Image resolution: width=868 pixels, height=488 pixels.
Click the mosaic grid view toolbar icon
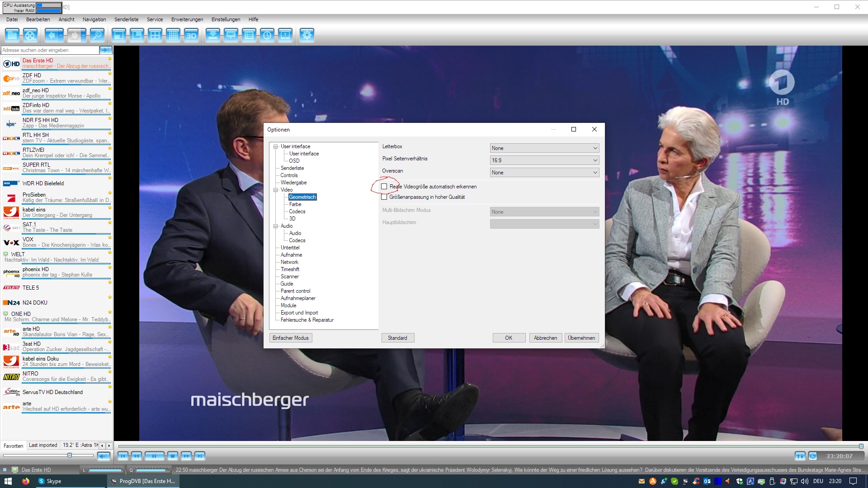point(173,35)
